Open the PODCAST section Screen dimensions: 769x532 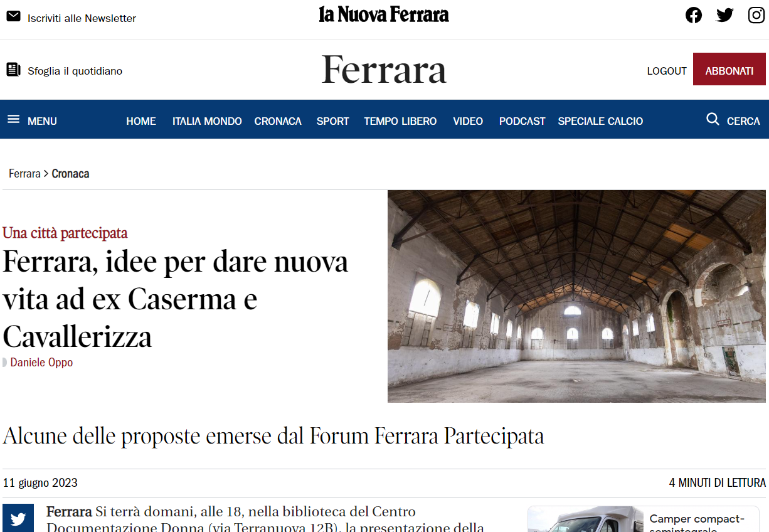[522, 121]
